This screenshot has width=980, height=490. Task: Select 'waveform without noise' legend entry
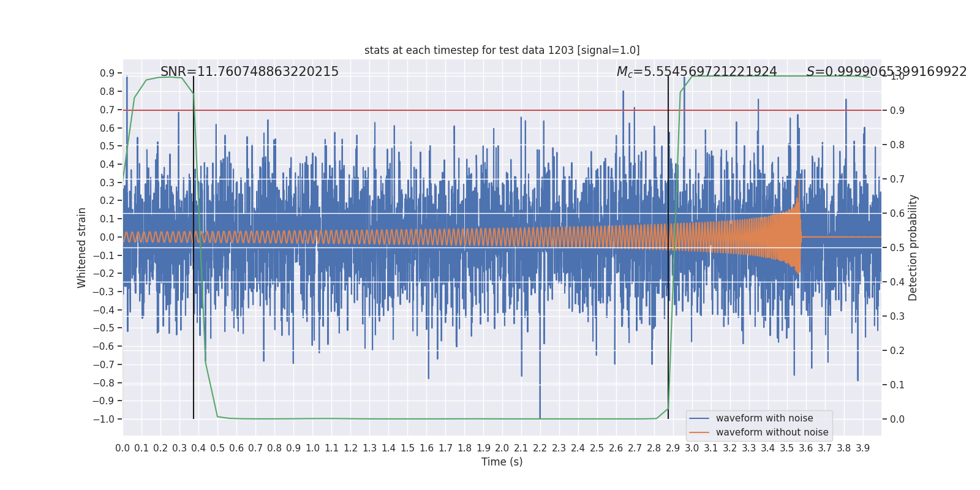pos(772,432)
